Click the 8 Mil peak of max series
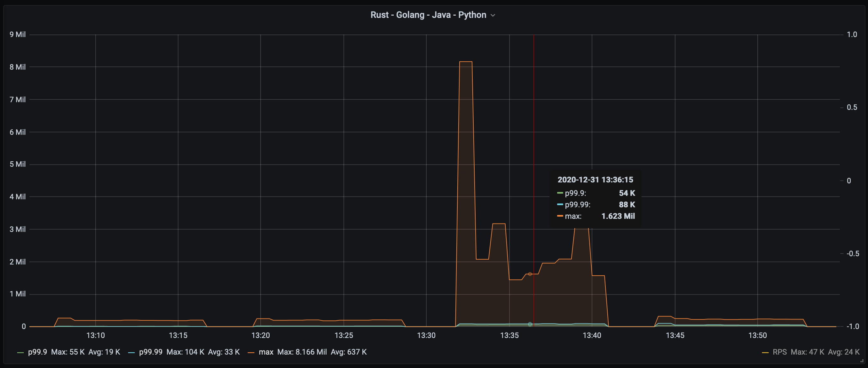868x368 pixels. (x=466, y=62)
